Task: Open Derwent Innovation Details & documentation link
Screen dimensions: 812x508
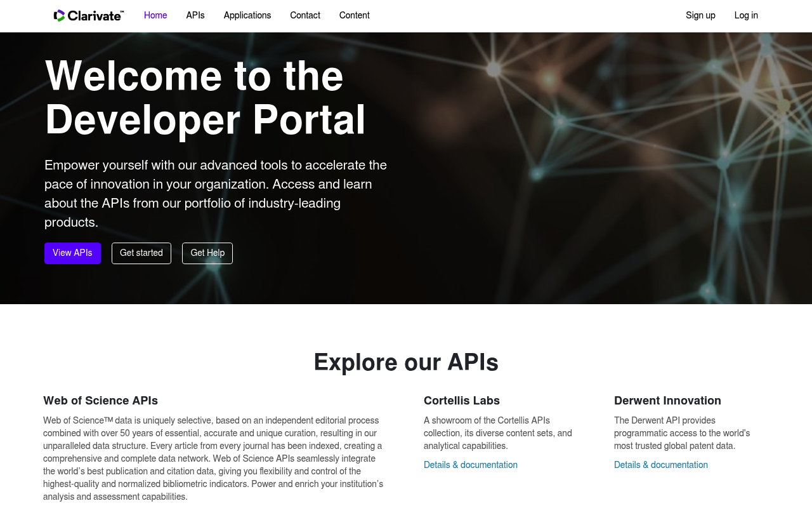Action: [661, 465]
